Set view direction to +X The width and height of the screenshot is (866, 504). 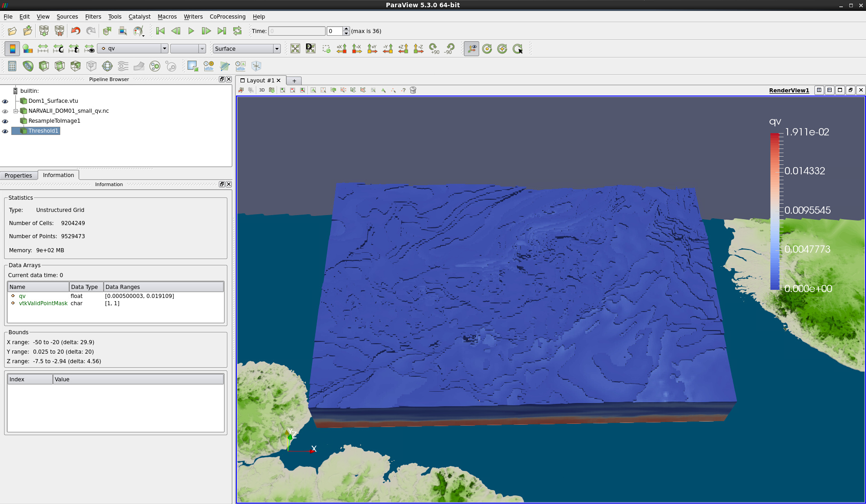point(342,48)
